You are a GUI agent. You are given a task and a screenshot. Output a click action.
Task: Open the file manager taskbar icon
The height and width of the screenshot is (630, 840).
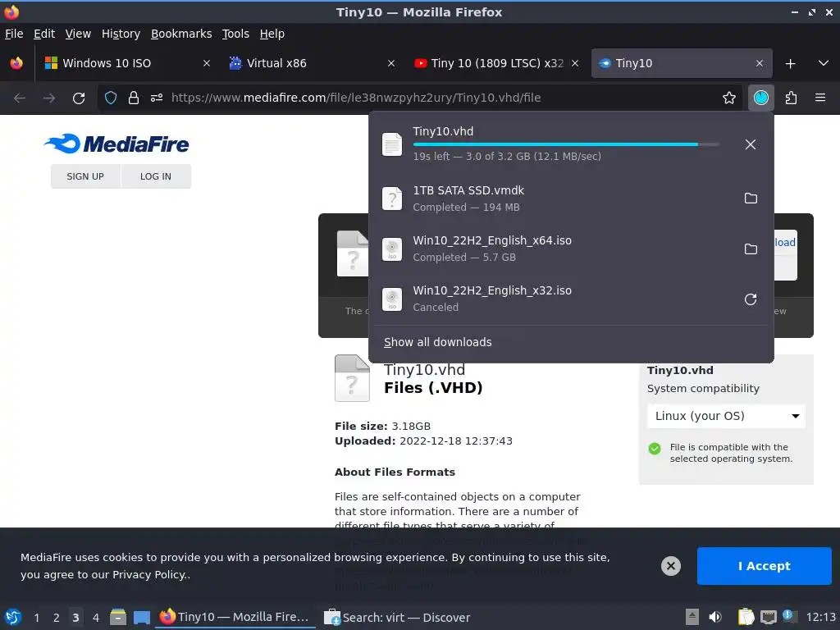tap(118, 617)
